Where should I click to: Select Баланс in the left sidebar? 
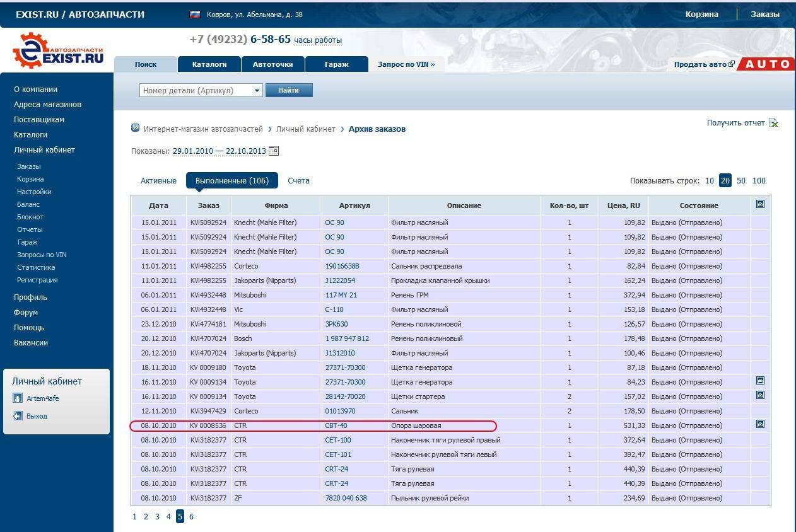coord(28,204)
